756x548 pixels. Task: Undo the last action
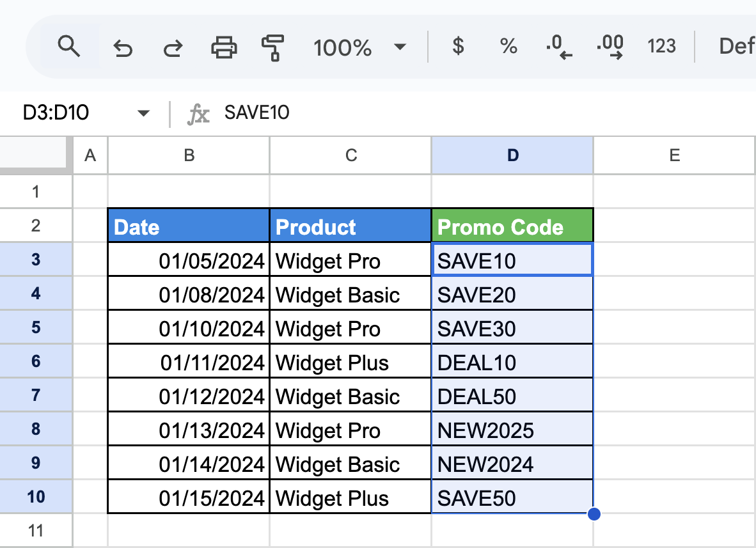click(123, 48)
